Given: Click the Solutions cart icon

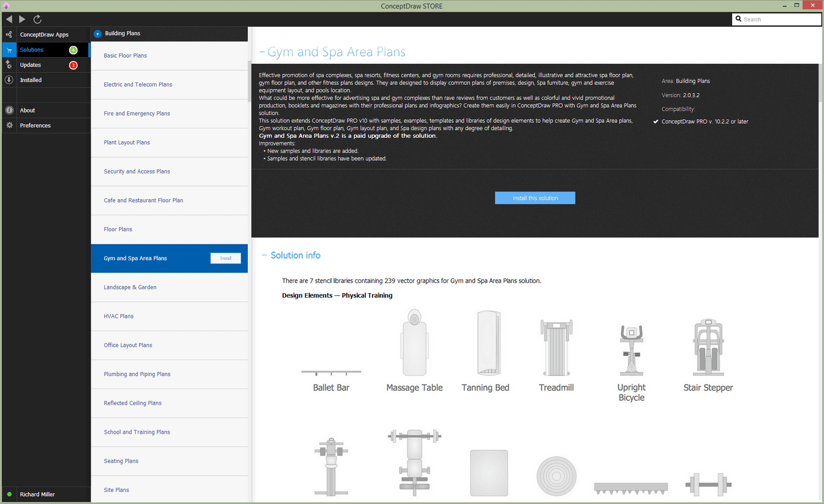Looking at the screenshot, I should tap(9, 50).
